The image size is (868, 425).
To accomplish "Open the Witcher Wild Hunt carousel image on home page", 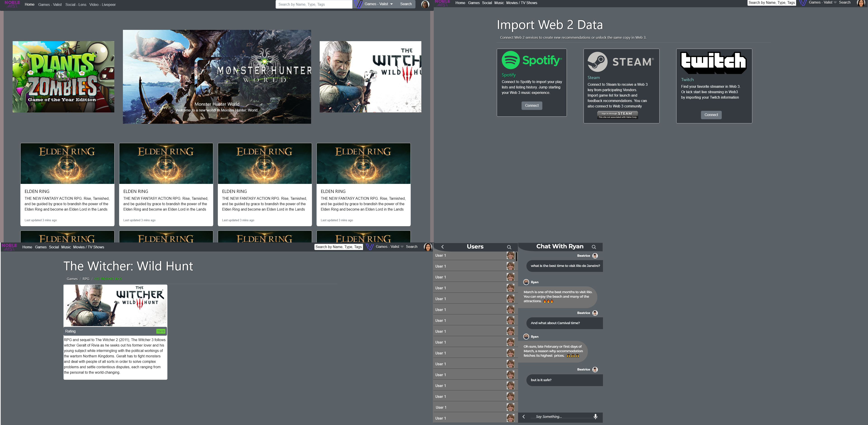I will coord(370,77).
